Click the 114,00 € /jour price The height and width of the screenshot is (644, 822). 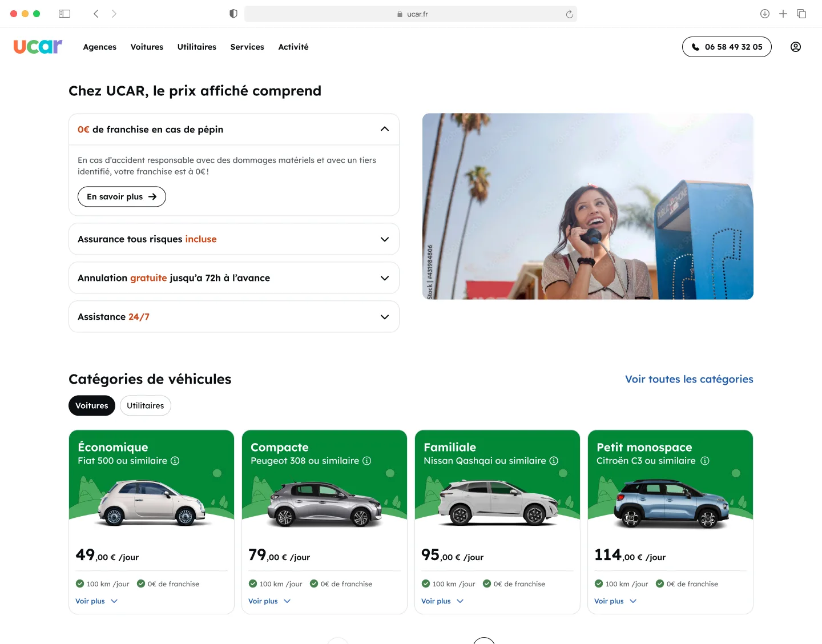tap(630, 555)
